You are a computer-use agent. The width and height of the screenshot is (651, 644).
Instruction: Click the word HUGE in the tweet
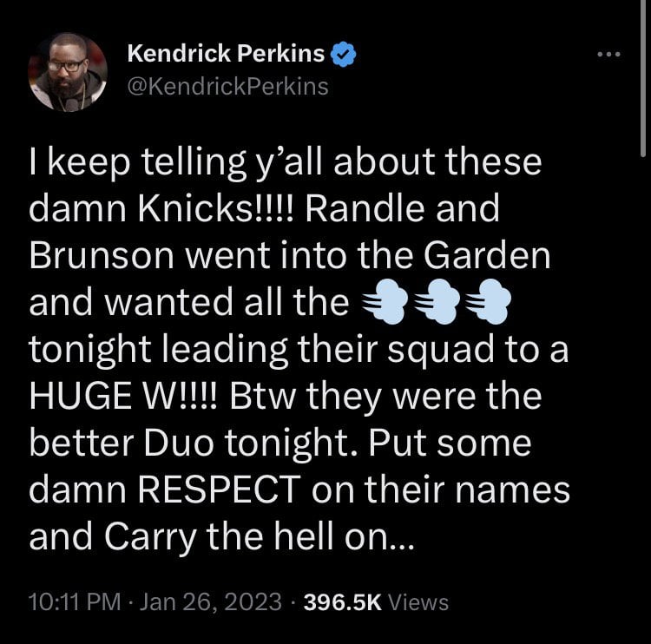coord(81,395)
